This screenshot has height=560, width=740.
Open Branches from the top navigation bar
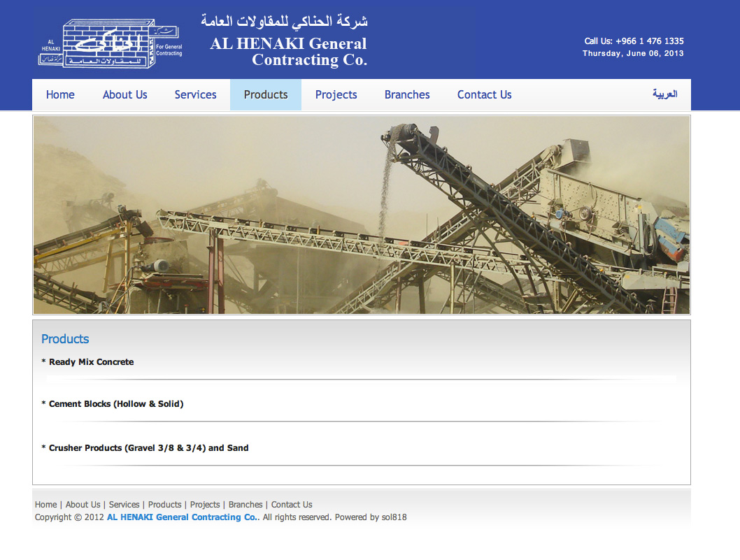point(407,95)
